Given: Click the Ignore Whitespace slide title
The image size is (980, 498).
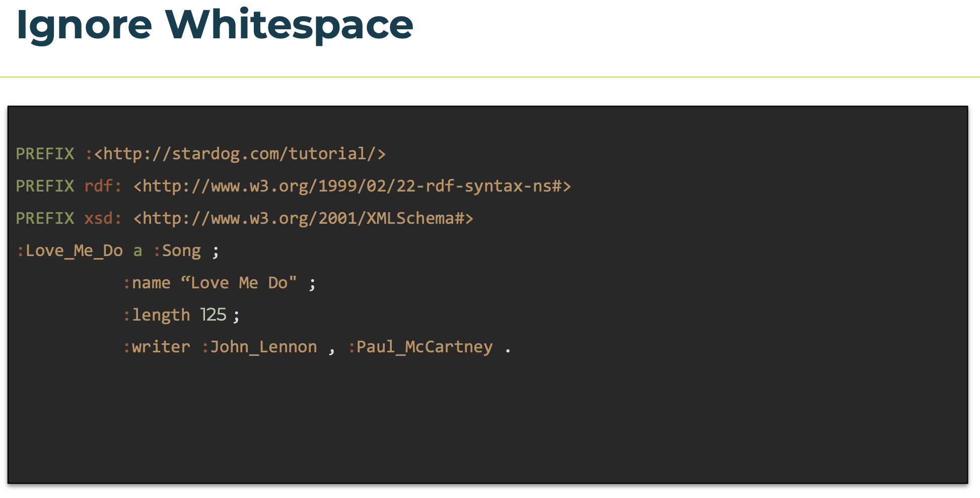Looking at the screenshot, I should [215, 25].
